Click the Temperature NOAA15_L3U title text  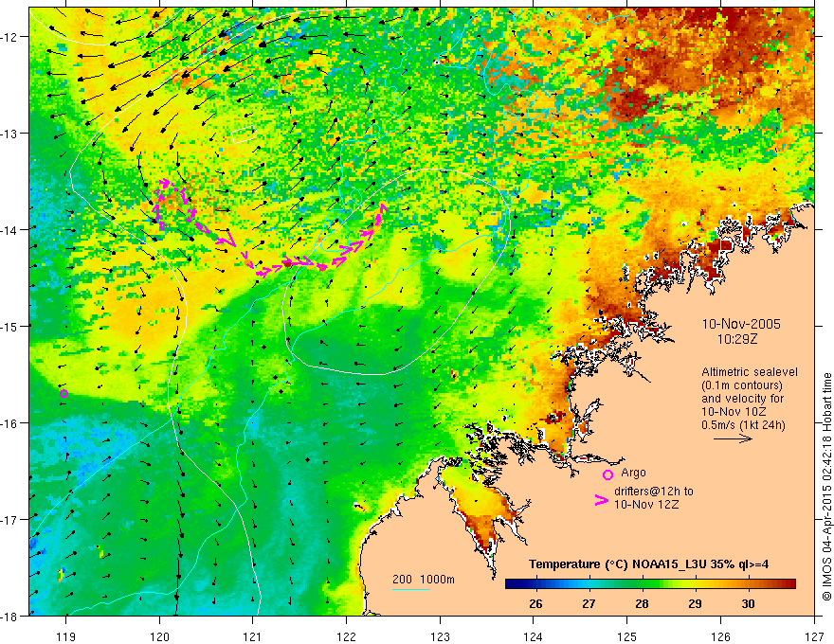(x=648, y=564)
